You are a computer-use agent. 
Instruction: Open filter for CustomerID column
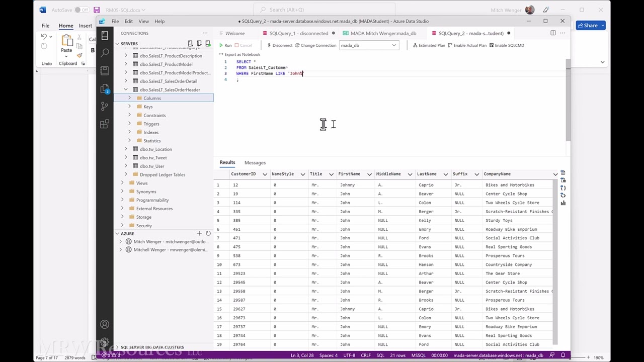[265, 174]
